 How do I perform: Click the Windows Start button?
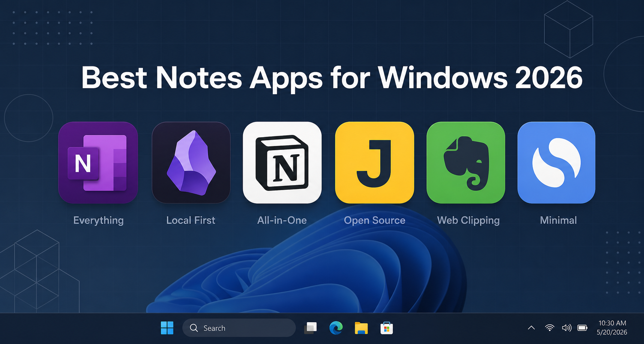click(x=167, y=328)
